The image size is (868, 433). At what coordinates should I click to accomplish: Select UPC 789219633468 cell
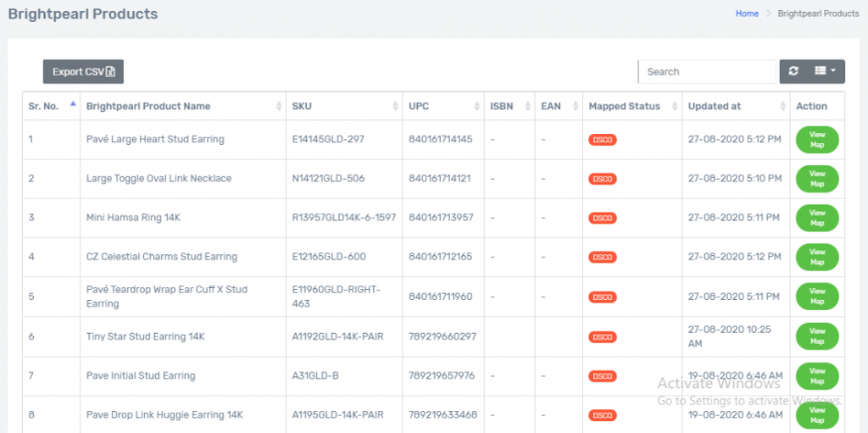click(442, 415)
